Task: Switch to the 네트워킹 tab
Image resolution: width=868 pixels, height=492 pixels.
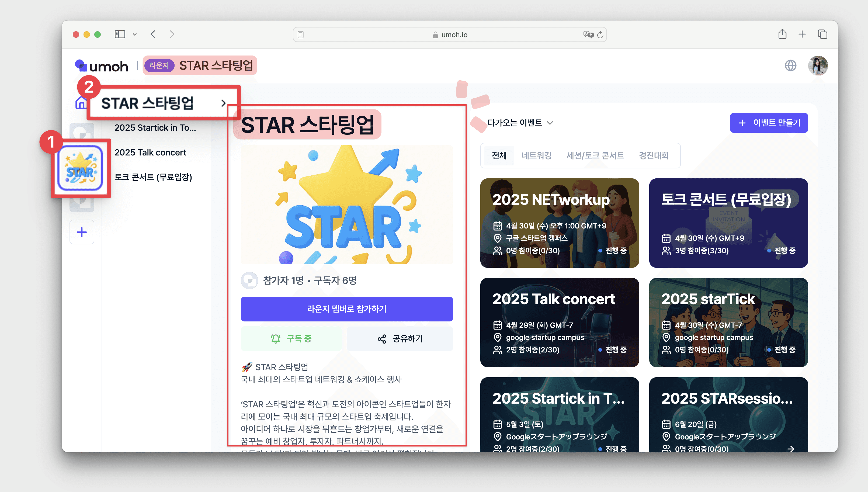Action: [x=536, y=155]
